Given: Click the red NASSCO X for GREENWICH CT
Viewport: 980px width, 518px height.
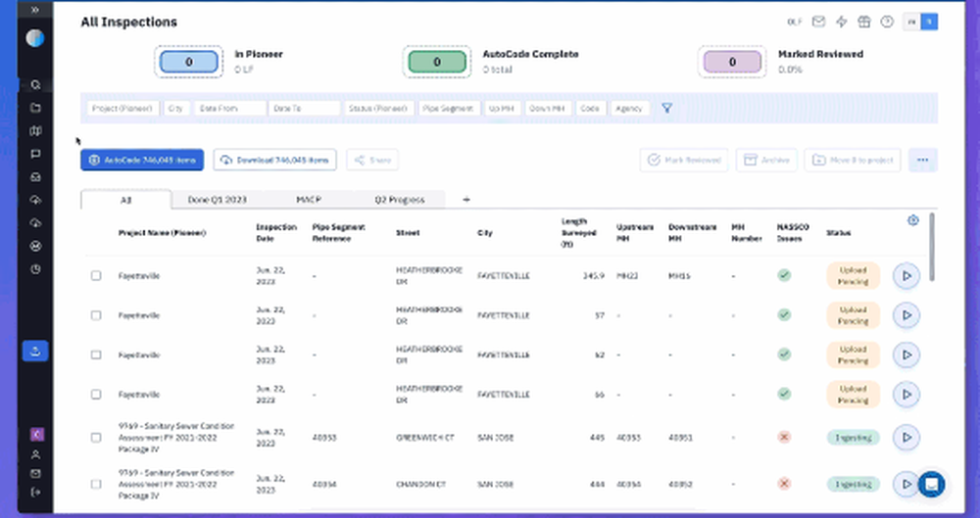Looking at the screenshot, I should [784, 437].
